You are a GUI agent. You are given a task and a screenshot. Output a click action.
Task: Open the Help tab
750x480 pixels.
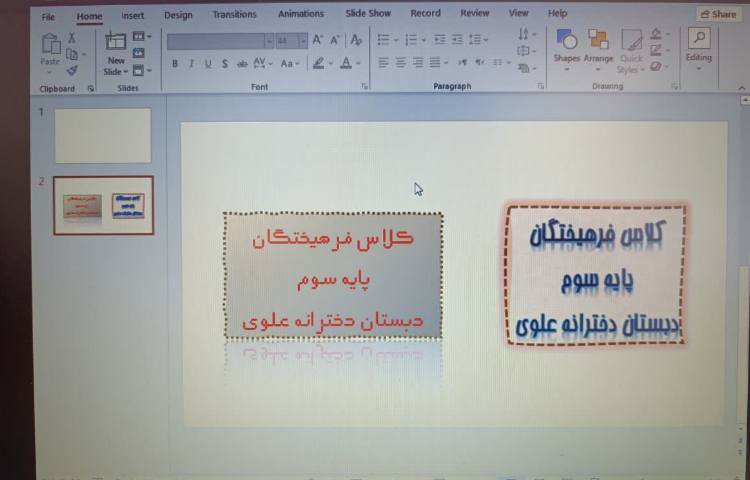pos(557,13)
